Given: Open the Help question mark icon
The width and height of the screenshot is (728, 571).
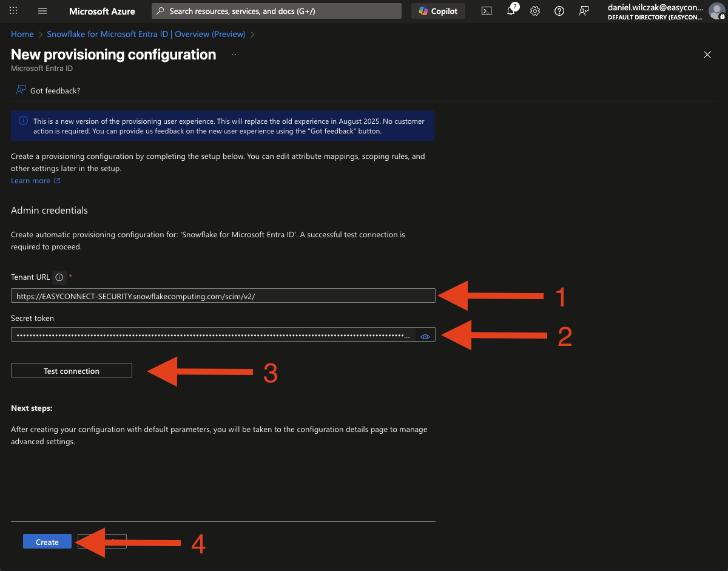Looking at the screenshot, I should [559, 11].
